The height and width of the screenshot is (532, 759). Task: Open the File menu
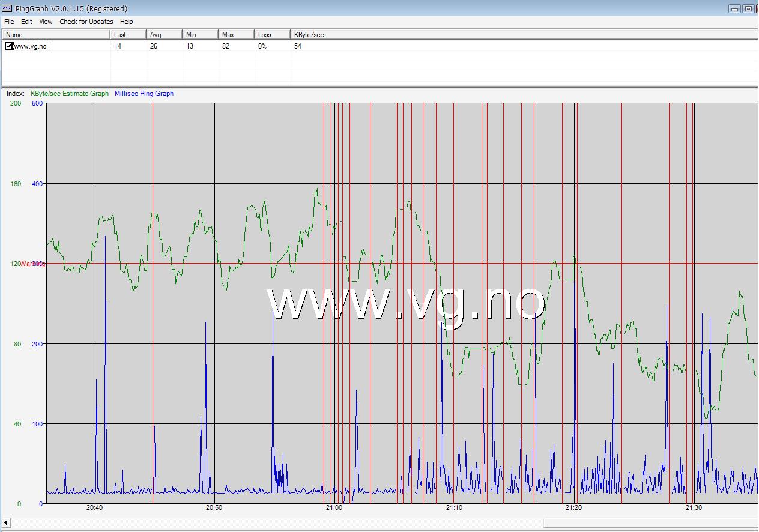click(9, 22)
